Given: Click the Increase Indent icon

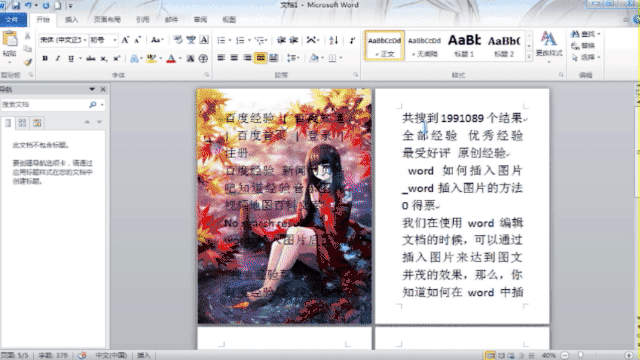Looking at the screenshot, I should tap(293, 40).
